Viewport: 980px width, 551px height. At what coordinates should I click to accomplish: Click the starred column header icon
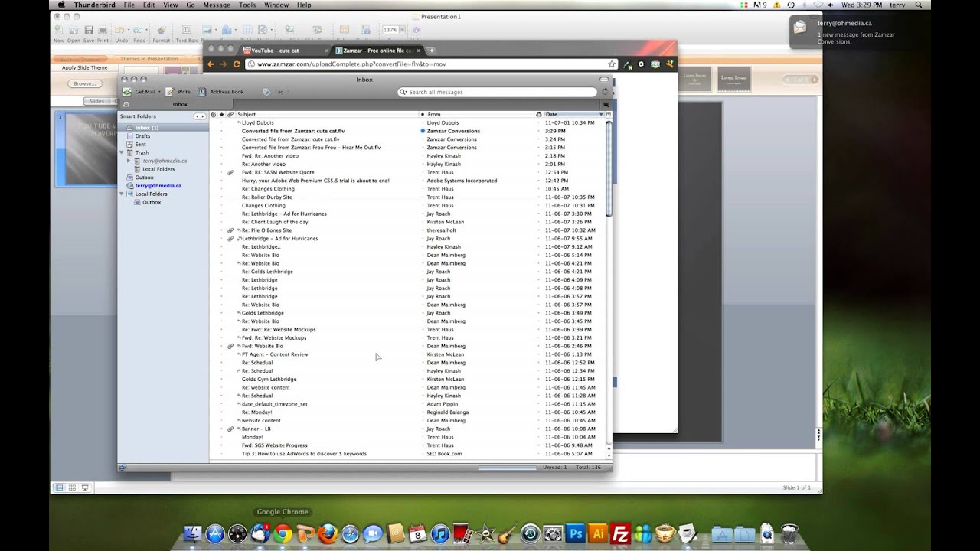222,115
